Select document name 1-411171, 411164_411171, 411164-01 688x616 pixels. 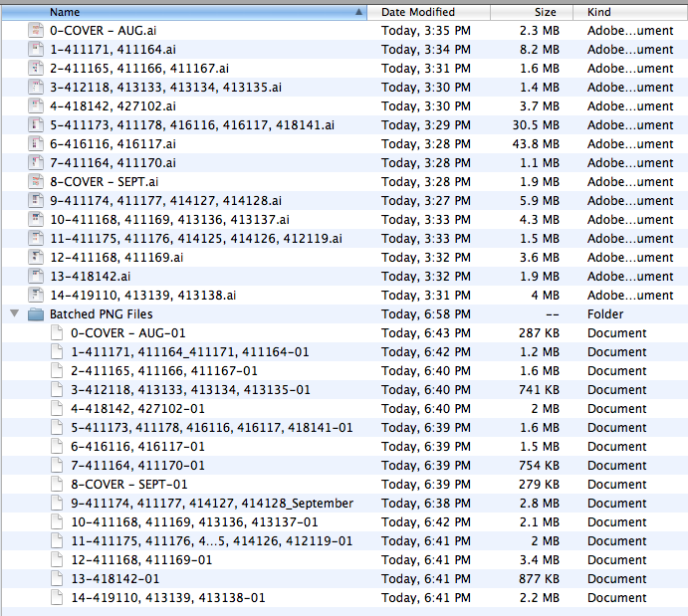click(190, 351)
